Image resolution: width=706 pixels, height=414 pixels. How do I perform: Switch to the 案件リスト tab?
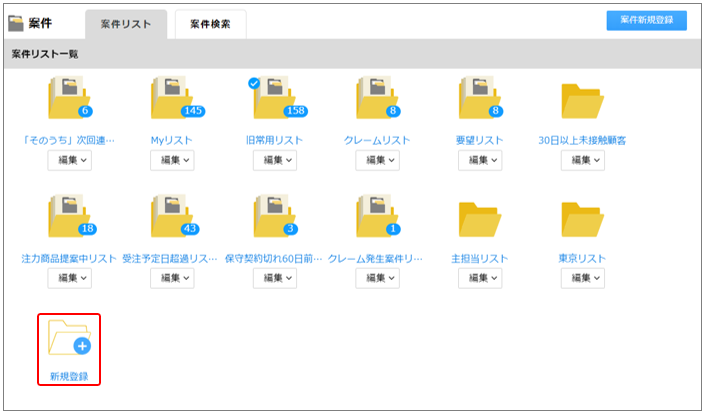tap(126, 24)
